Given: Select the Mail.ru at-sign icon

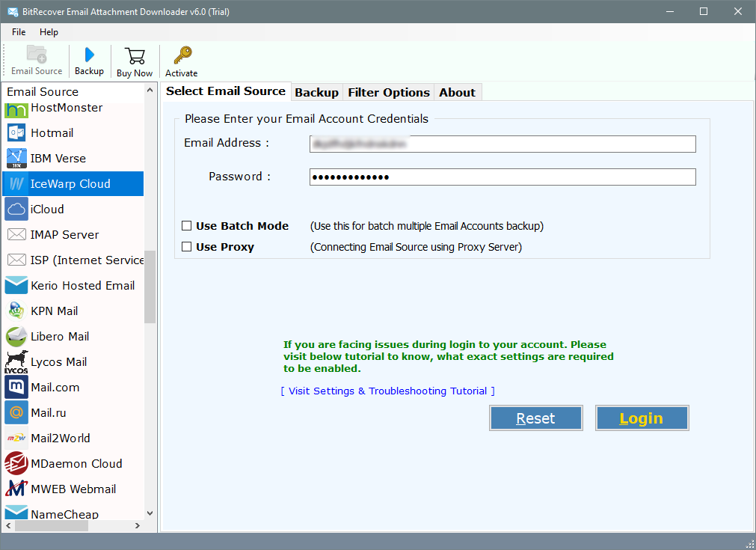Looking at the screenshot, I should click(x=16, y=412).
